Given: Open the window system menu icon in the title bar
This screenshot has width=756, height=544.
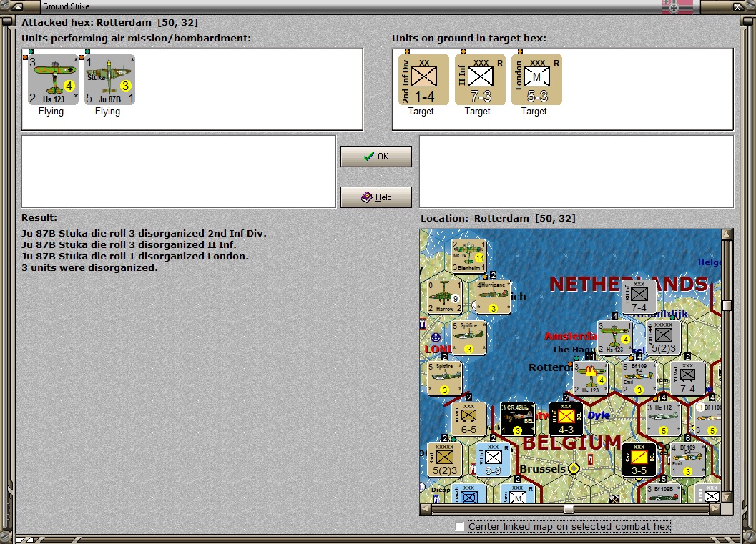Looking at the screenshot, I should [x=17, y=6].
